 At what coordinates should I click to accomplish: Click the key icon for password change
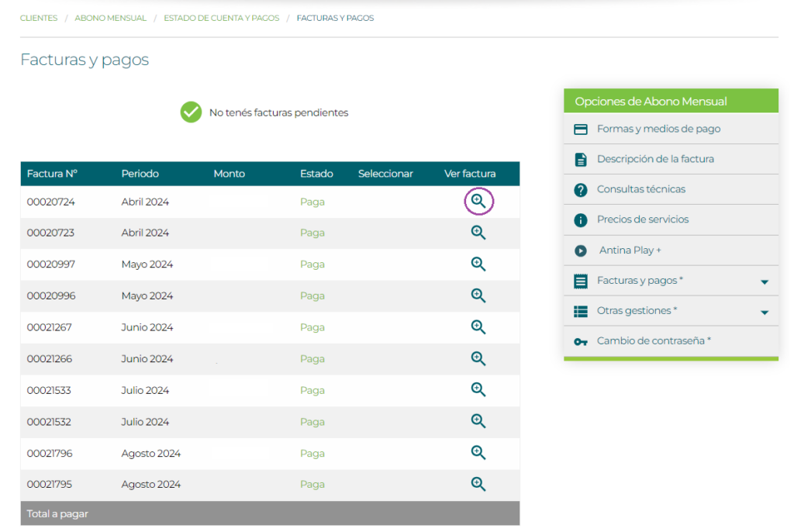pos(580,342)
